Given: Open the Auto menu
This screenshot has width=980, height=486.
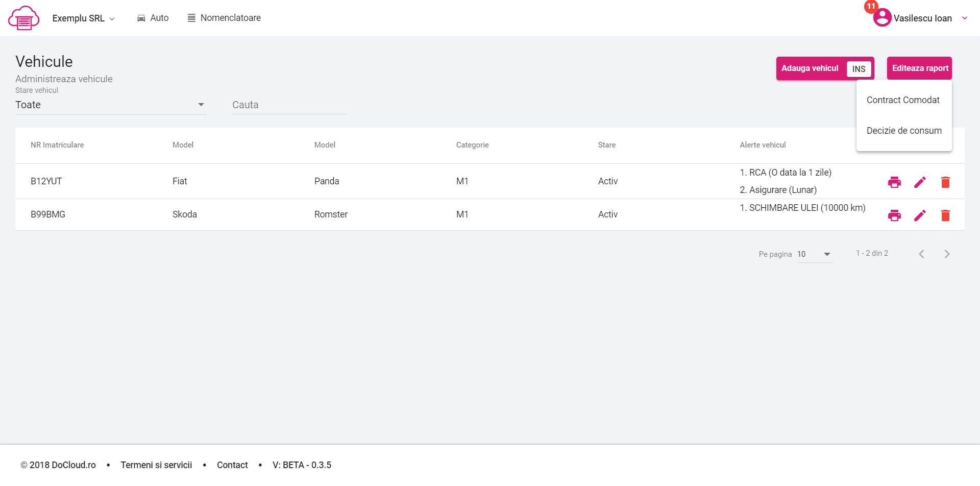Looking at the screenshot, I should point(153,18).
